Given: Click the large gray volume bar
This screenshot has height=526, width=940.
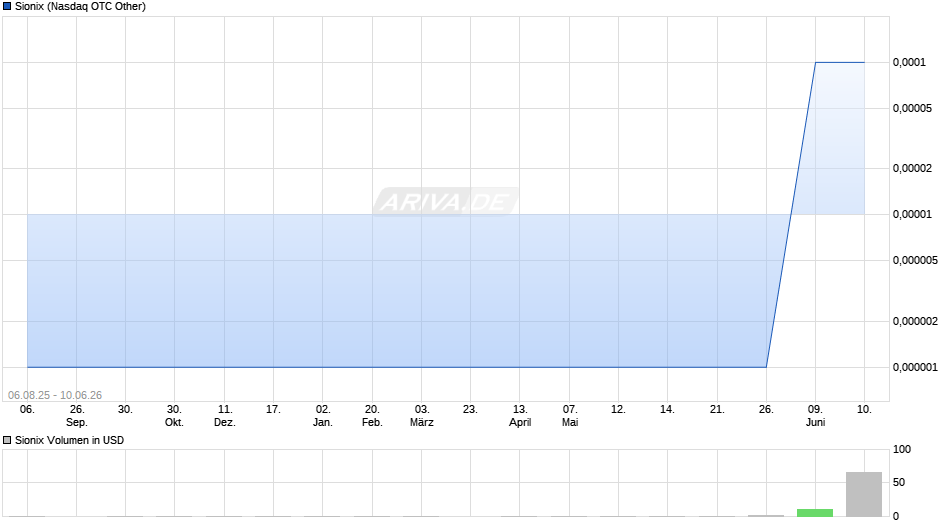Looking at the screenshot, I should point(864,494).
